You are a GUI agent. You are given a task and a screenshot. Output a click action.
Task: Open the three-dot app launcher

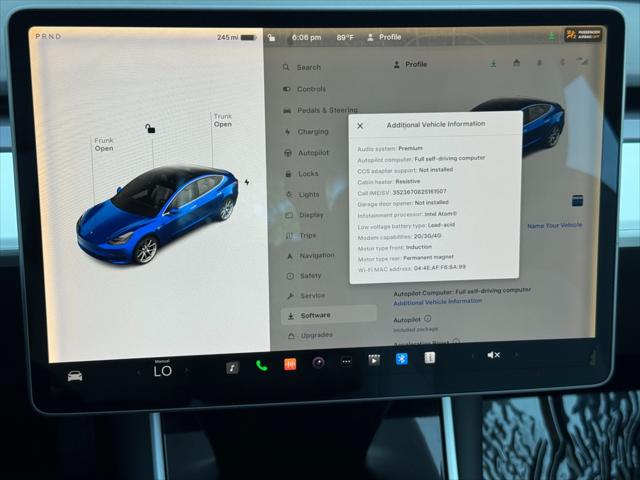click(346, 361)
